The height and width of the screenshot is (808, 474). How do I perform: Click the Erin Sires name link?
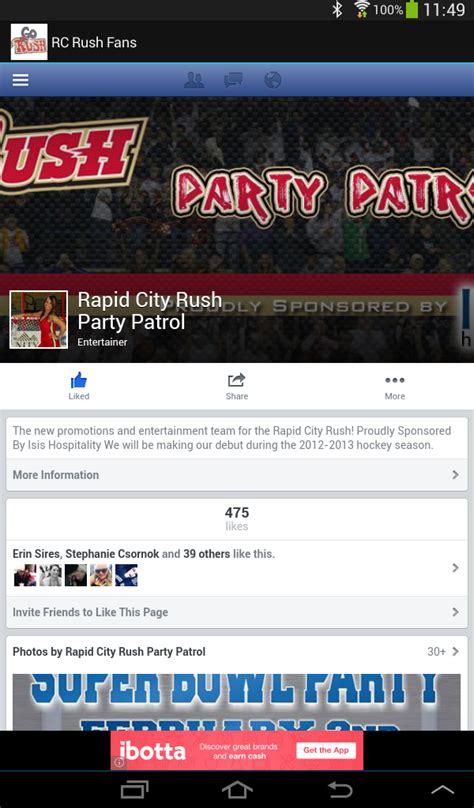coord(36,554)
